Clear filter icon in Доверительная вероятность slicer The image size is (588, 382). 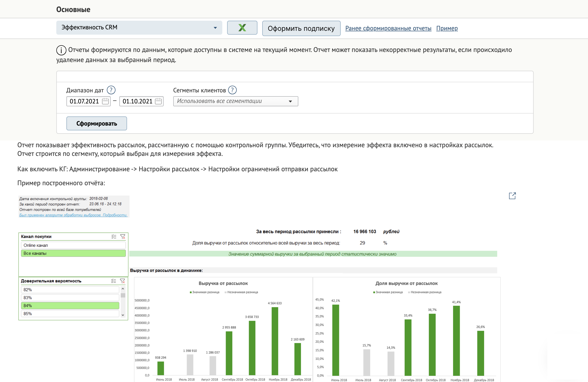click(122, 281)
